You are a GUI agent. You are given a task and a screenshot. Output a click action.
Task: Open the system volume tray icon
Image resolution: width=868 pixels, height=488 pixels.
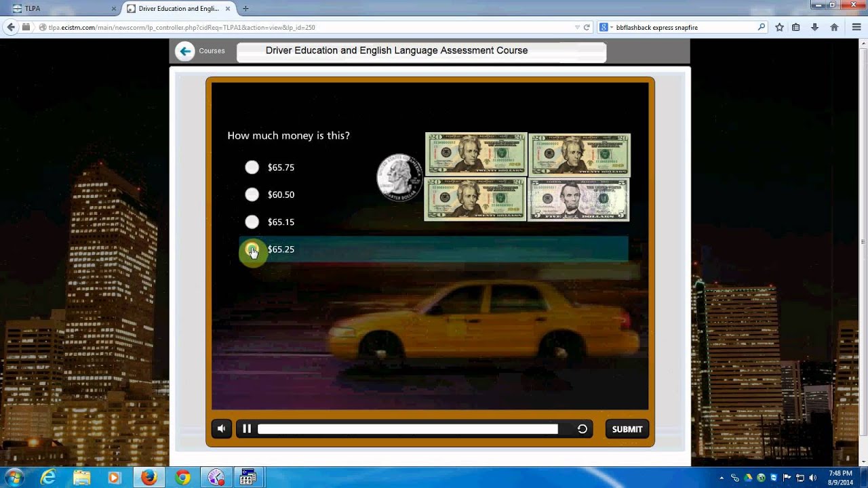point(813,478)
